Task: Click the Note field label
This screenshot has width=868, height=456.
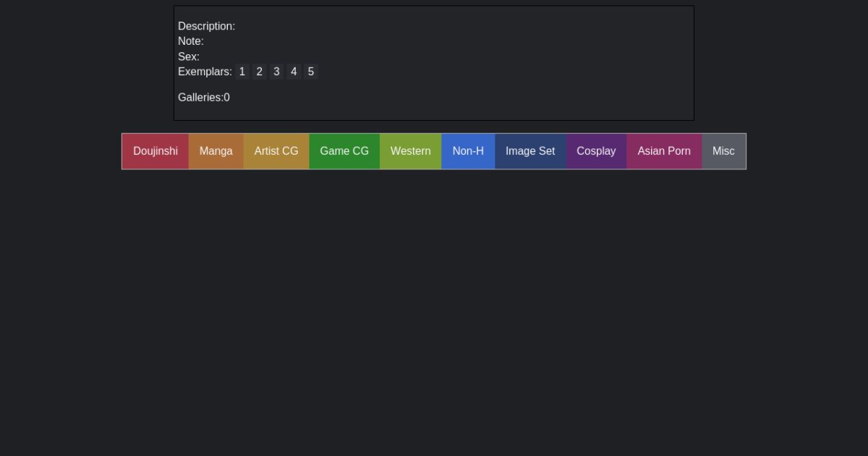Action: (x=191, y=41)
